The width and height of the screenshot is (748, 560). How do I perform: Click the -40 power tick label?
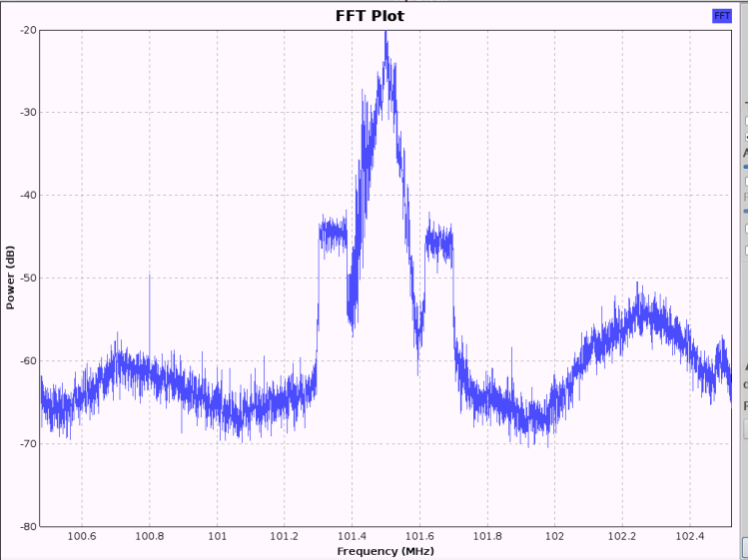(28, 195)
